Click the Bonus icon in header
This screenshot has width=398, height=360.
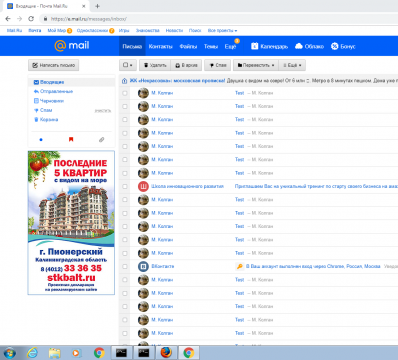click(335, 46)
